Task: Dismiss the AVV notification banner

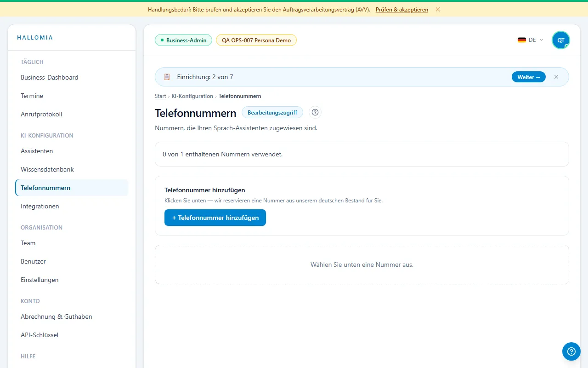Action: [438, 10]
